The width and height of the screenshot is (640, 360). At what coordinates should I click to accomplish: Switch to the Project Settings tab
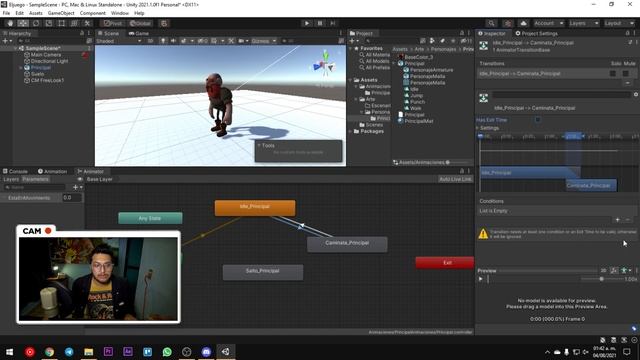pos(536,33)
